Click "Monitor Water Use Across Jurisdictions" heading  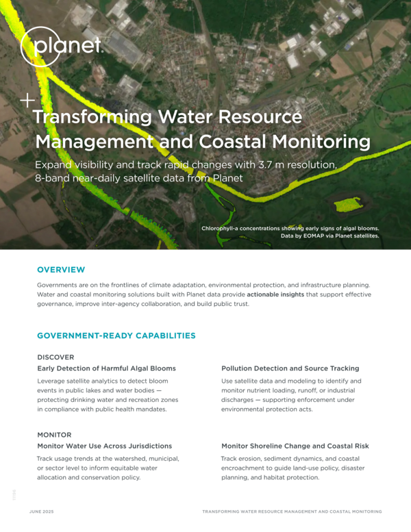[105, 446]
